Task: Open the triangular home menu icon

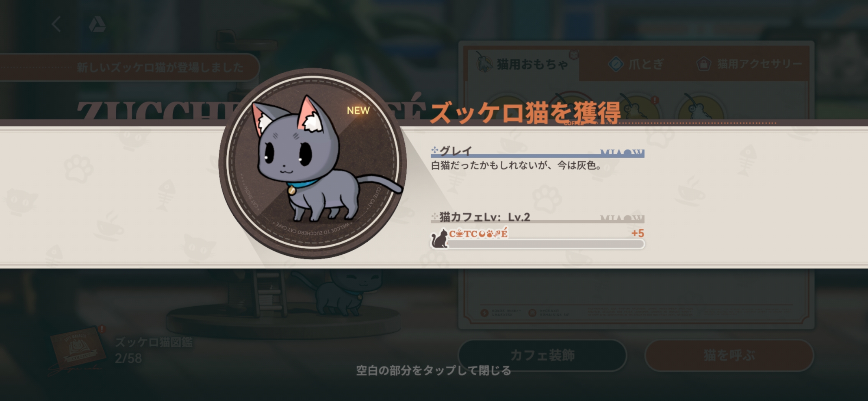Action: 97,25
